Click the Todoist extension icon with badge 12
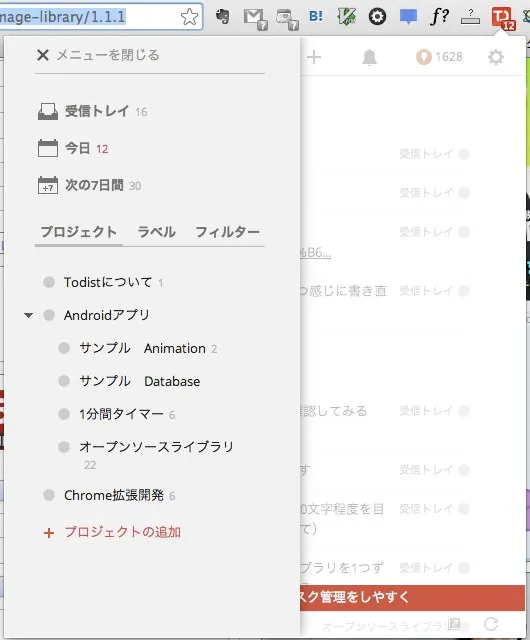The width and height of the screenshot is (530, 640). (503, 19)
